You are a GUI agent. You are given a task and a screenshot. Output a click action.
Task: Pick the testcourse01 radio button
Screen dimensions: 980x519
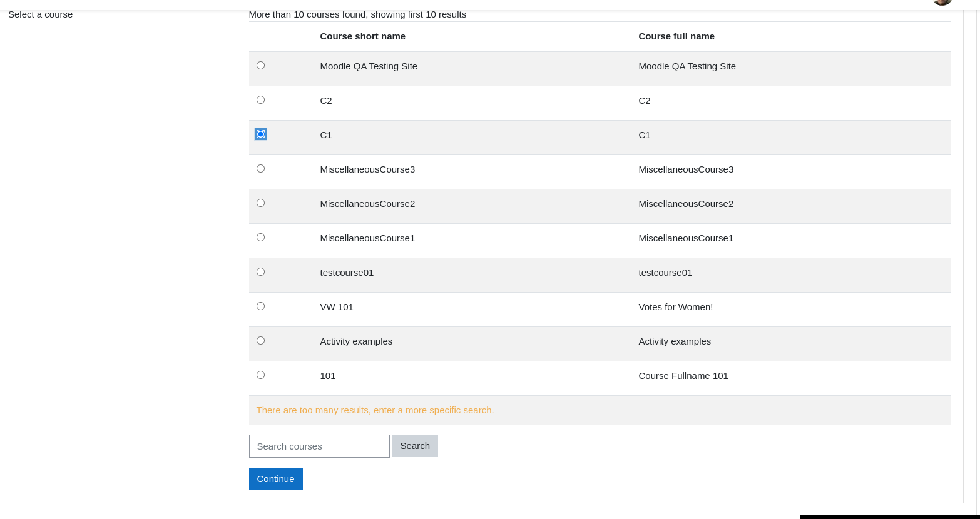click(x=260, y=271)
